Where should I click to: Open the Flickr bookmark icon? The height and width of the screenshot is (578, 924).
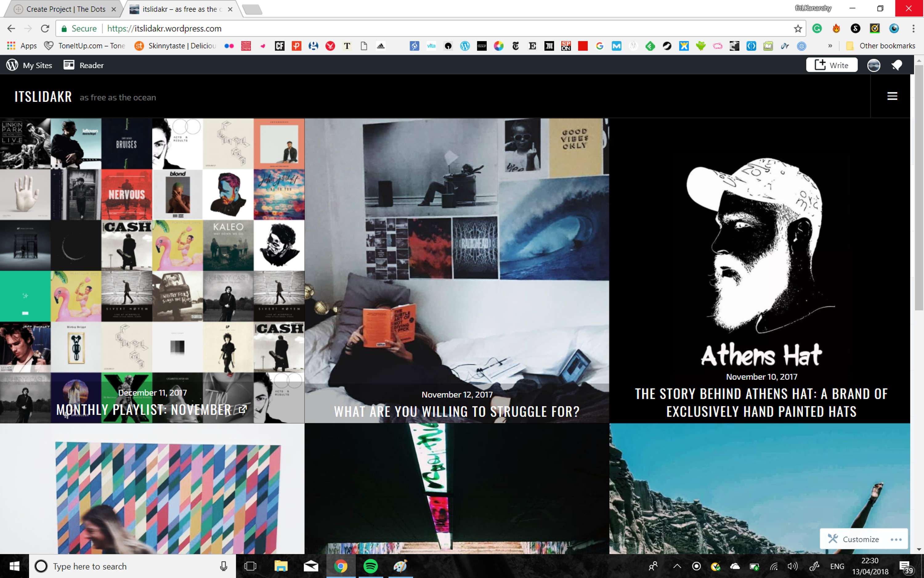tap(229, 46)
